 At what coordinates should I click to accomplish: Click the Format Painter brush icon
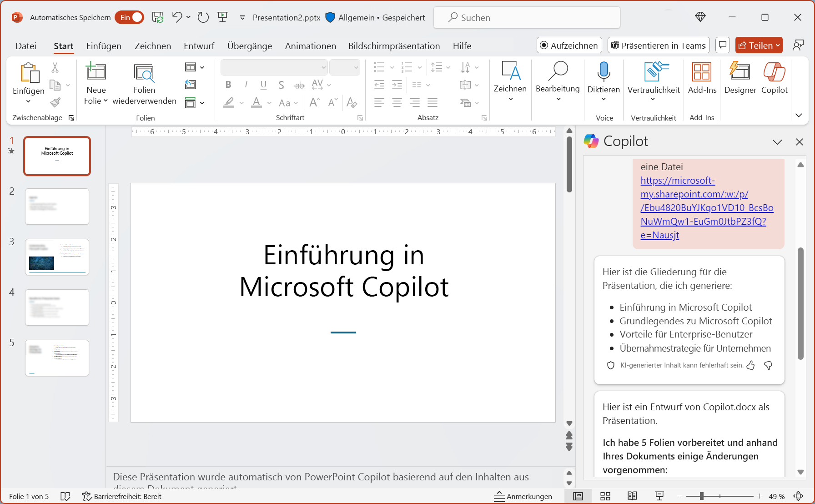click(x=55, y=102)
